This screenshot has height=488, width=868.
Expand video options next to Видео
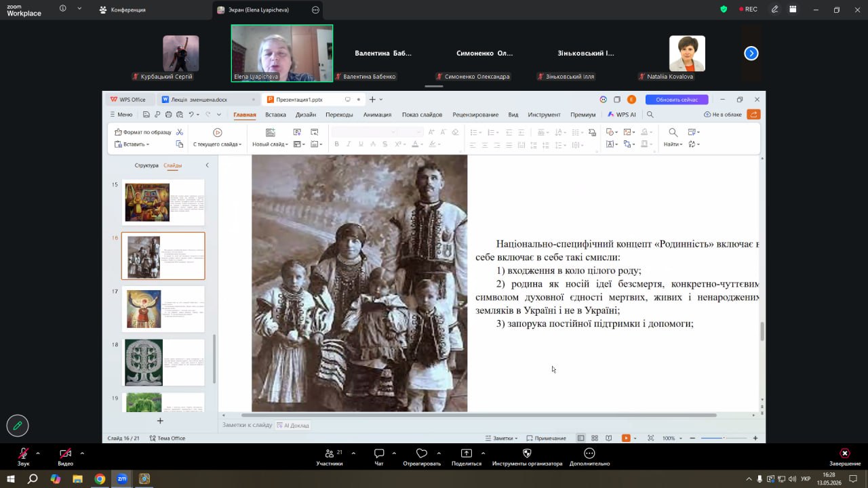(x=82, y=453)
